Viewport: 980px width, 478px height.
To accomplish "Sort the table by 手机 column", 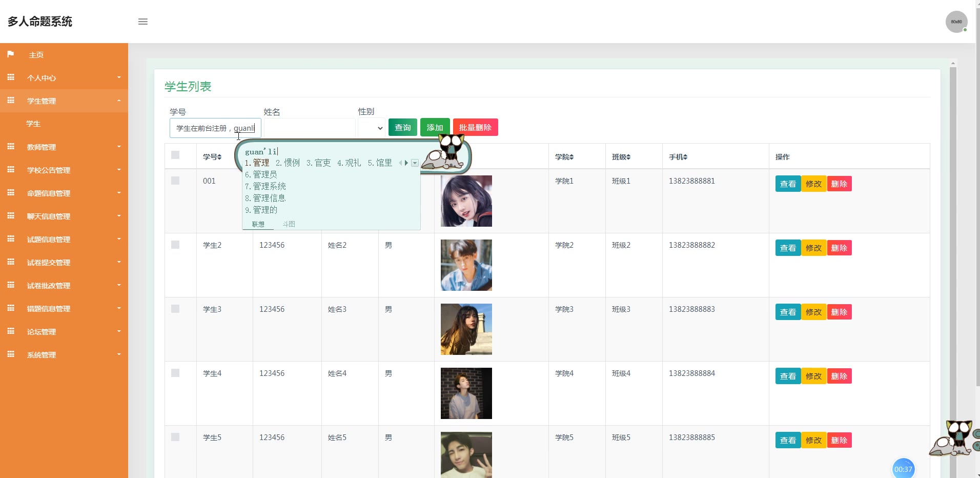I will tap(678, 157).
